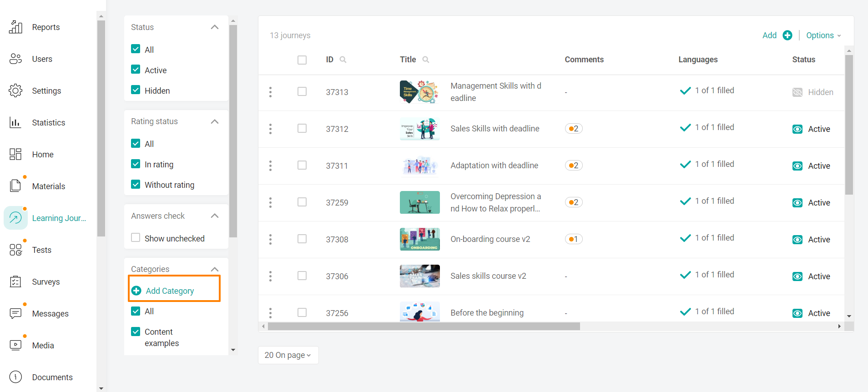Toggle the In rating checkbox
Image resolution: width=868 pixels, height=392 pixels.
point(136,164)
